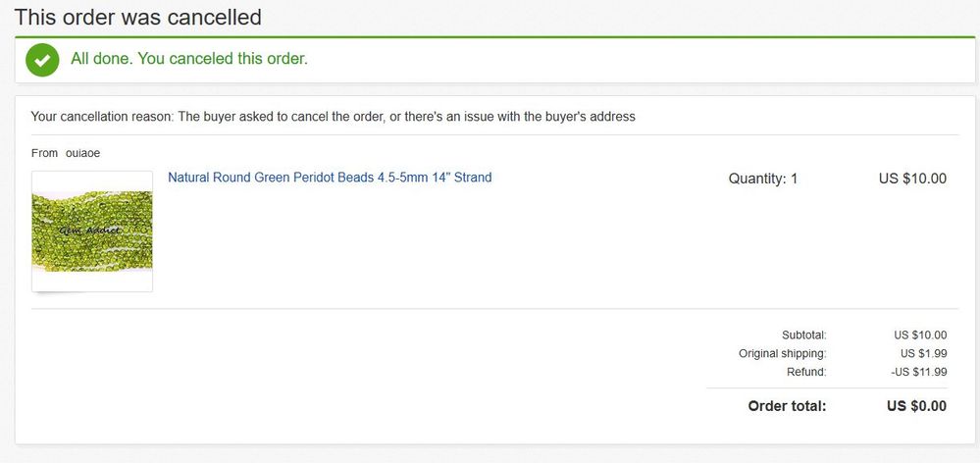Click the item price US $10.00
Screen dimensions: 980x463
pos(912,179)
